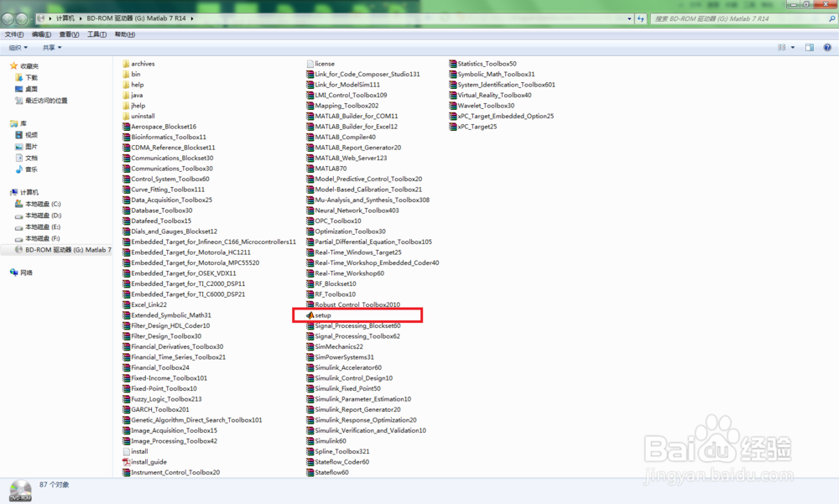Click the back navigation arrow
This screenshot has width=839, height=504.
(x=8, y=18)
